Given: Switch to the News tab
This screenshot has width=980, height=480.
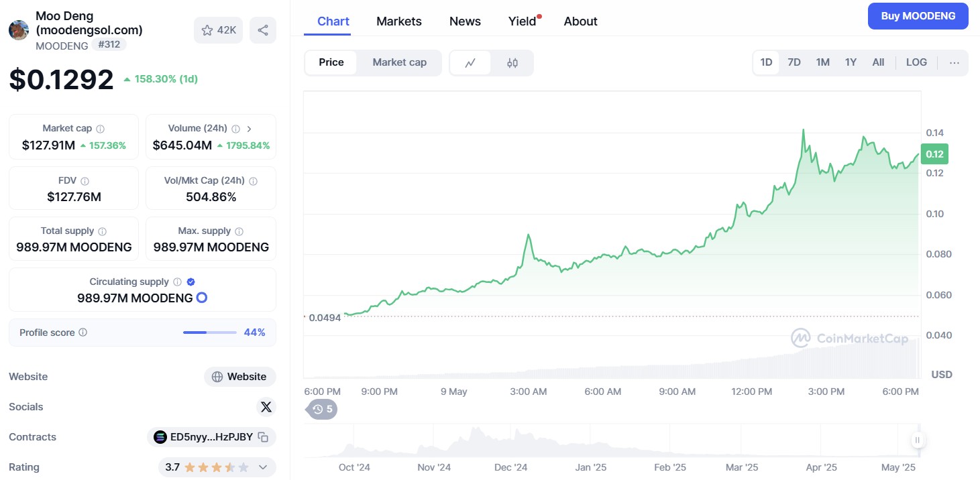Looking at the screenshot, I should point(465,21).
